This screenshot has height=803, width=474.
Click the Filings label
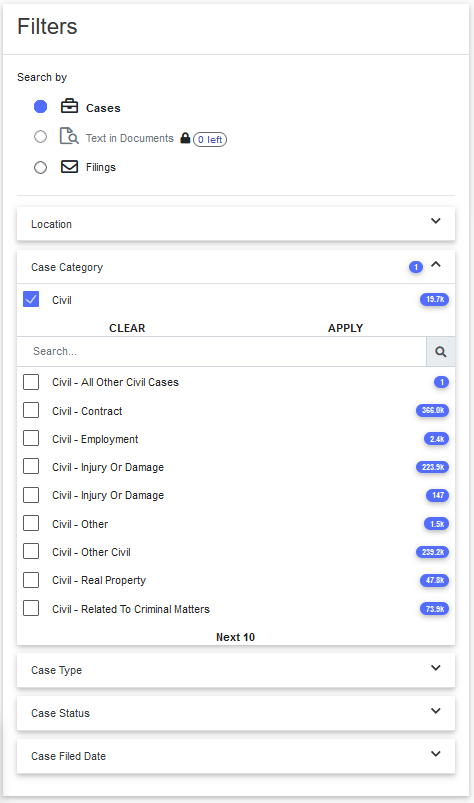(x=101, y=167)
